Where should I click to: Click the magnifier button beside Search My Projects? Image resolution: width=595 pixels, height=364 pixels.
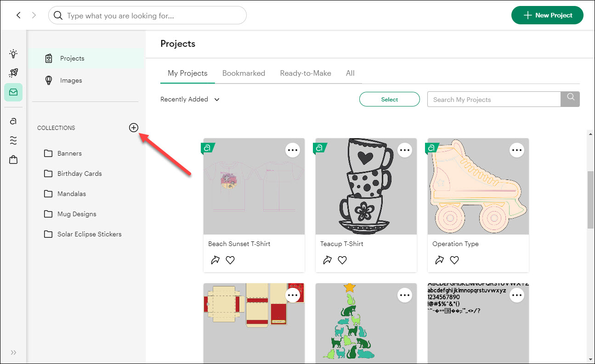(570, 99)
